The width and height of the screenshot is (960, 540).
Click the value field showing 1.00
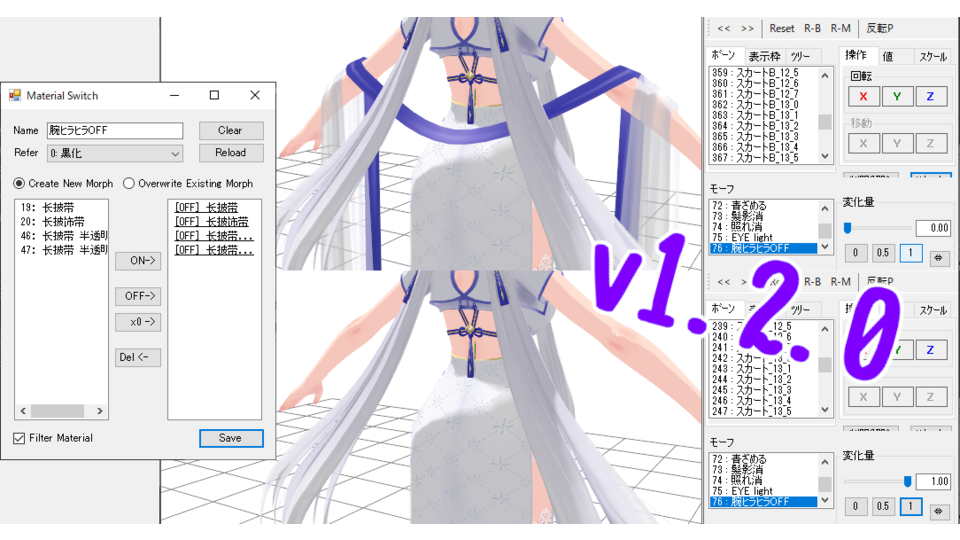coord(933,481)
